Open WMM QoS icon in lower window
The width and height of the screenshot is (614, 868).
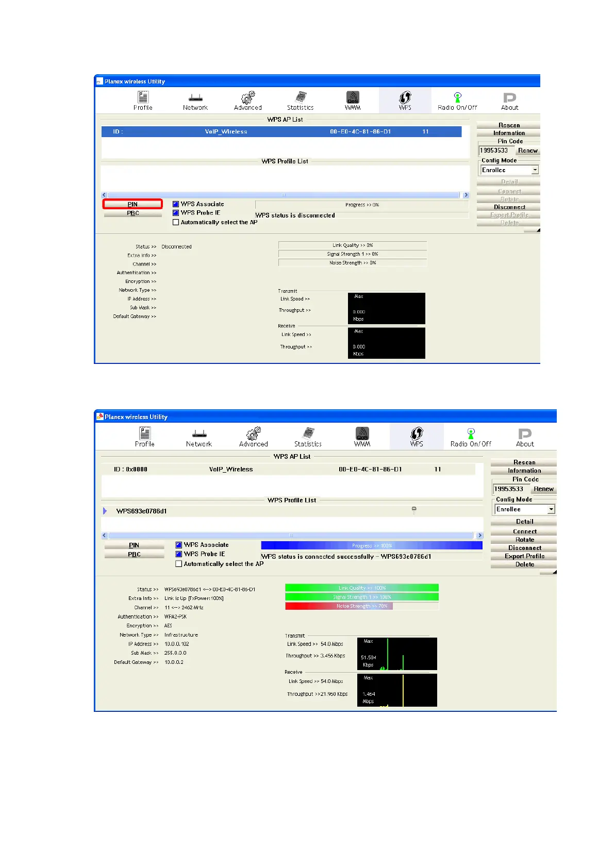click(x=362, y=433)
